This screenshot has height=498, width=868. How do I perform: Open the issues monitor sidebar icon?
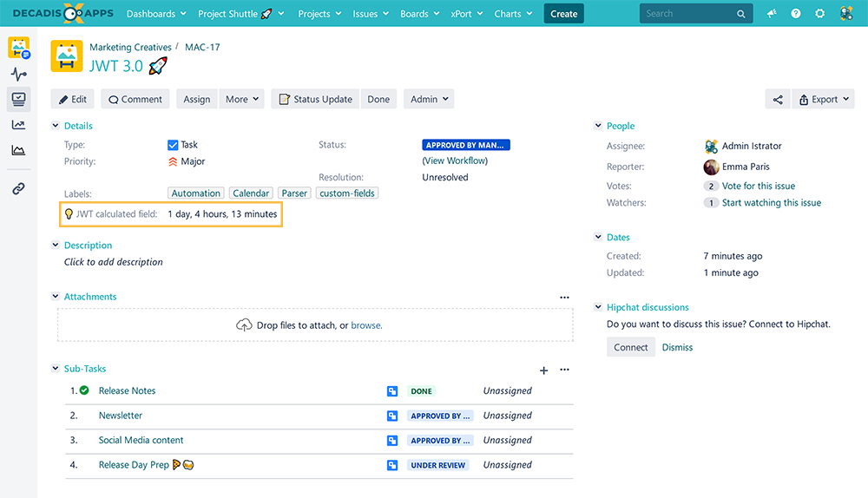pos(19,99)
